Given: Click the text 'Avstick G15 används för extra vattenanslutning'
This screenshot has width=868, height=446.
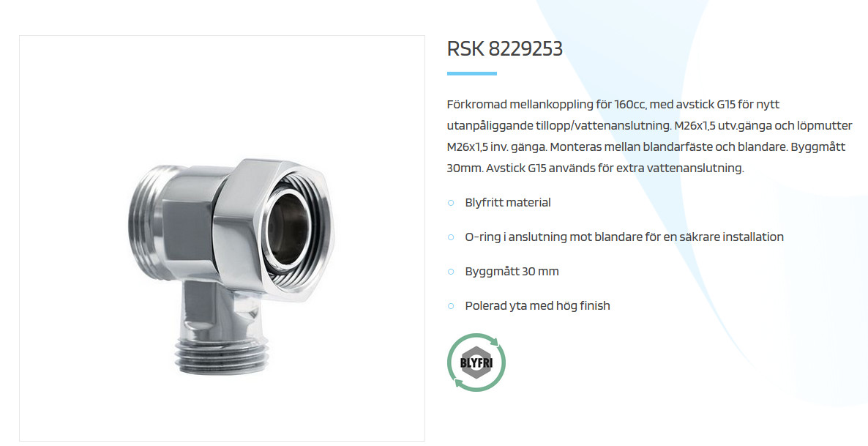Looking at the screenshot, I should click(x=615, y=168).
